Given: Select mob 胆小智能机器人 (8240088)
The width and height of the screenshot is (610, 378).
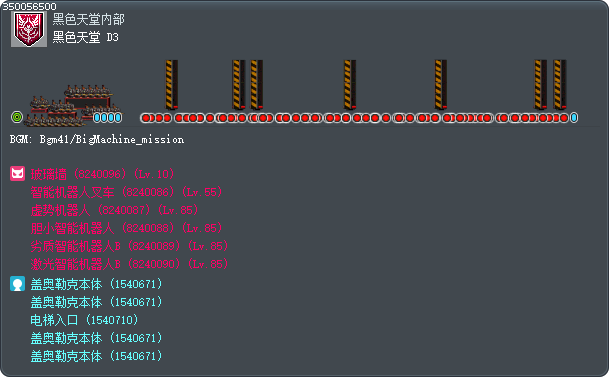Looking at the screenshot, I should (x=126, y=228).
